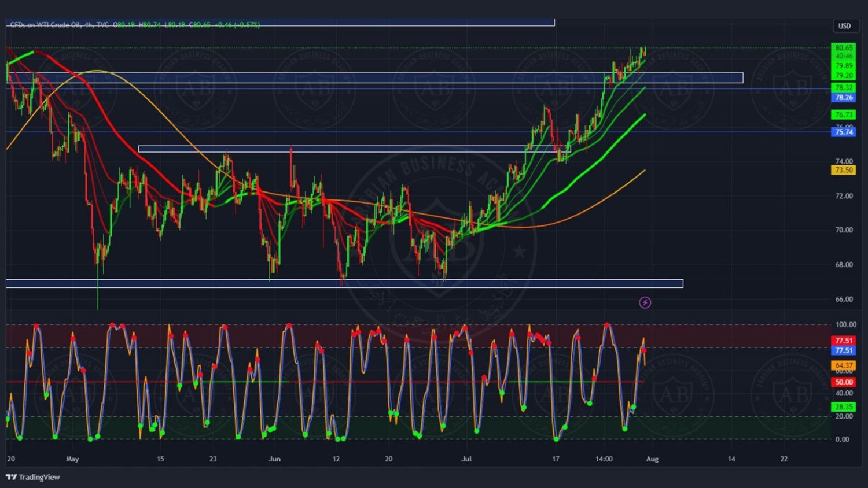The image size is (868, 488).
Task: Click the red 77.51 oscillator value label
Action: click(843, 341)
